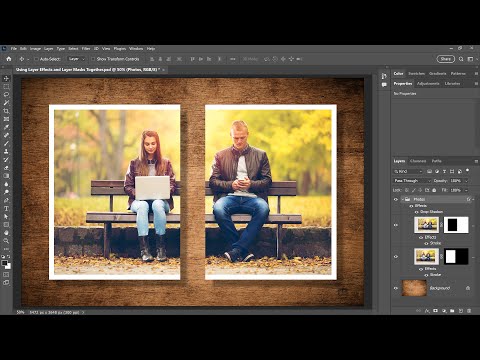This screenshot has height=360, width=480.
Task: Switch to the Libraries tab
Action: 452,84
